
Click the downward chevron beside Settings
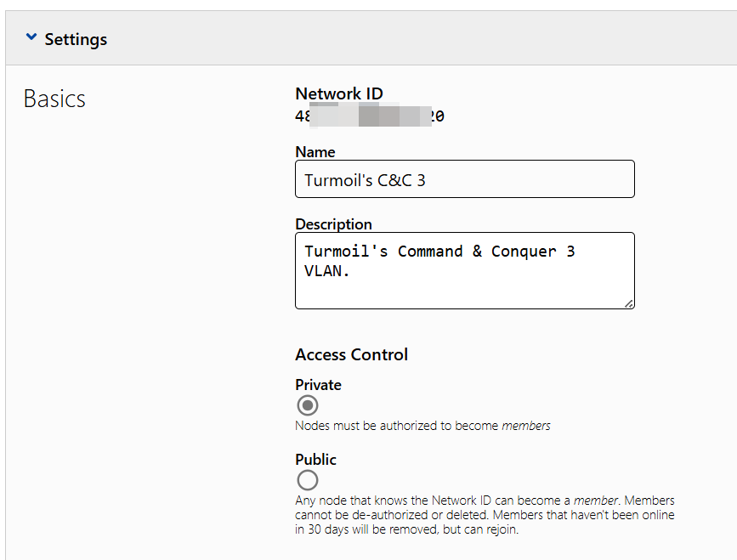point(31,37)
